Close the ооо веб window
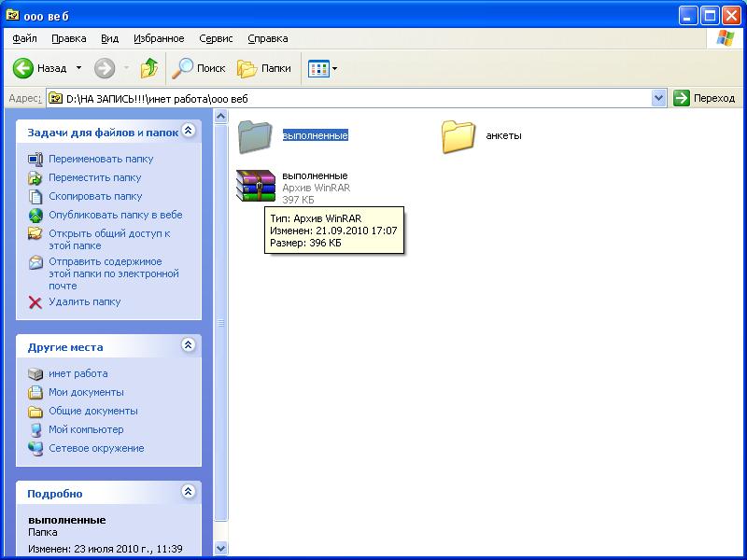Screen dimensions: 747x560 tap(731, 16)
